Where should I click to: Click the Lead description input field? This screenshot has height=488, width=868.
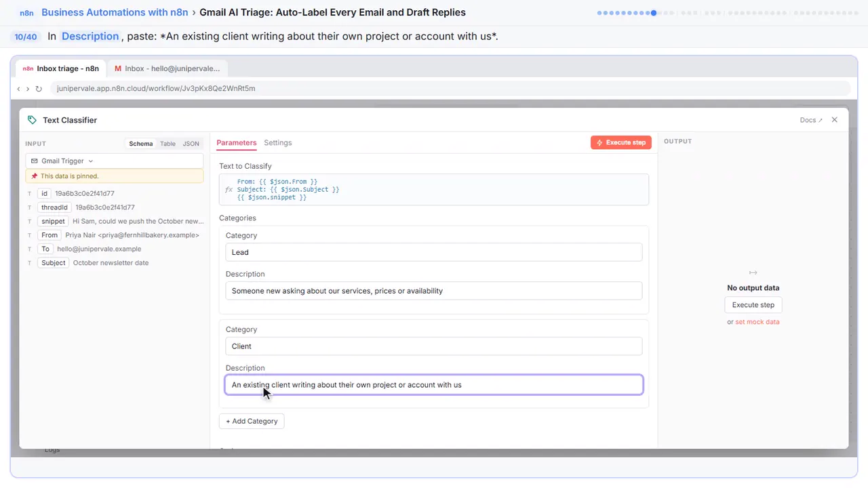coord(434,291)
